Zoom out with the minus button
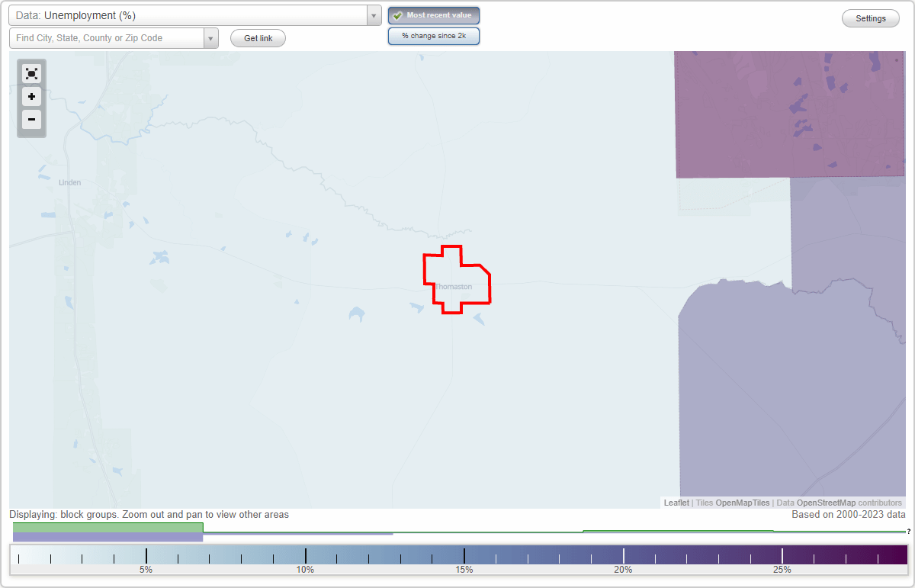The height and width of the screenshot is (588, 915). click(31, 120)
